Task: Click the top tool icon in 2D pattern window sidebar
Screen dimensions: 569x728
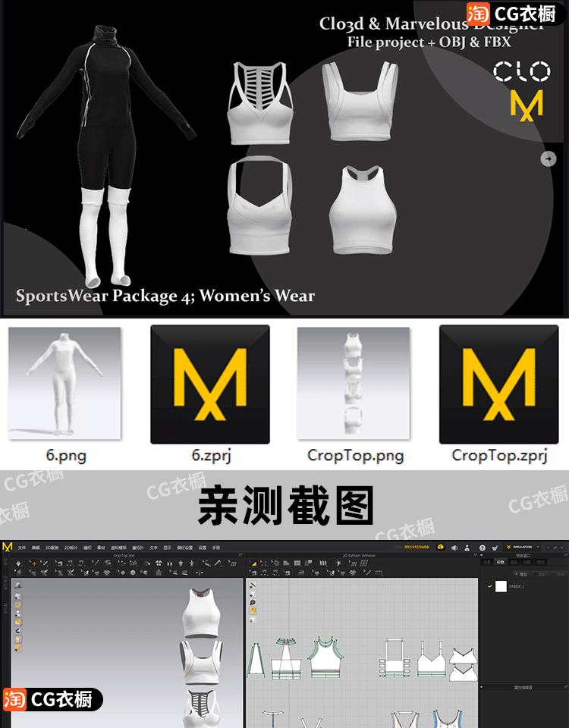Action: [253, 585]
